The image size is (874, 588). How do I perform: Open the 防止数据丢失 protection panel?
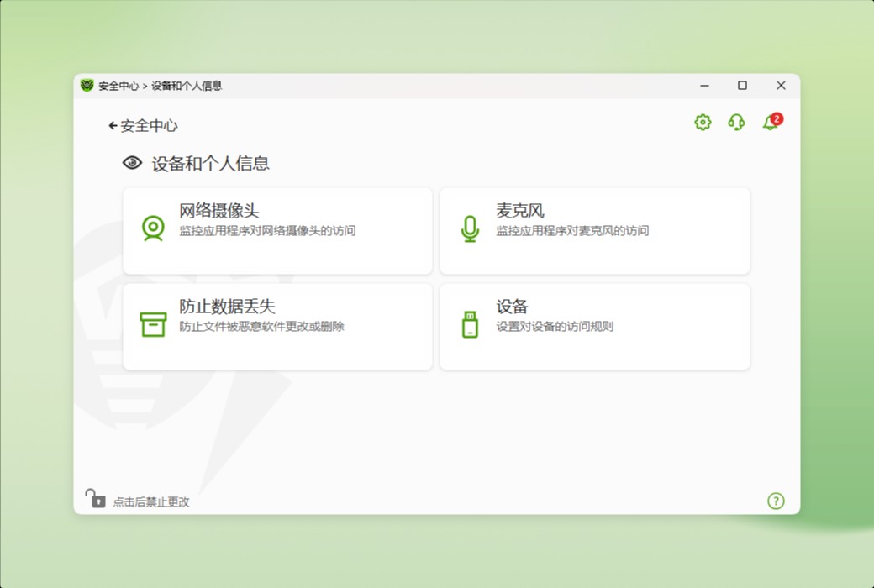click(277, 324)
